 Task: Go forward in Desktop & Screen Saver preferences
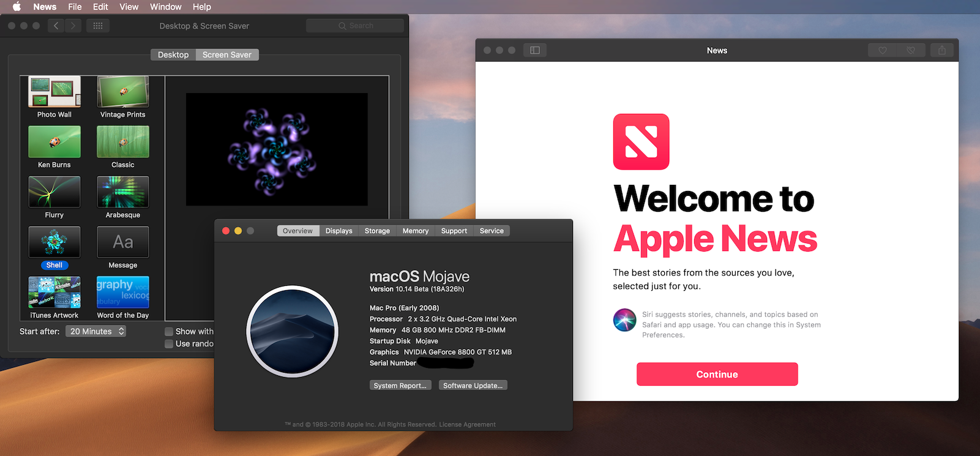click(73, 26)
